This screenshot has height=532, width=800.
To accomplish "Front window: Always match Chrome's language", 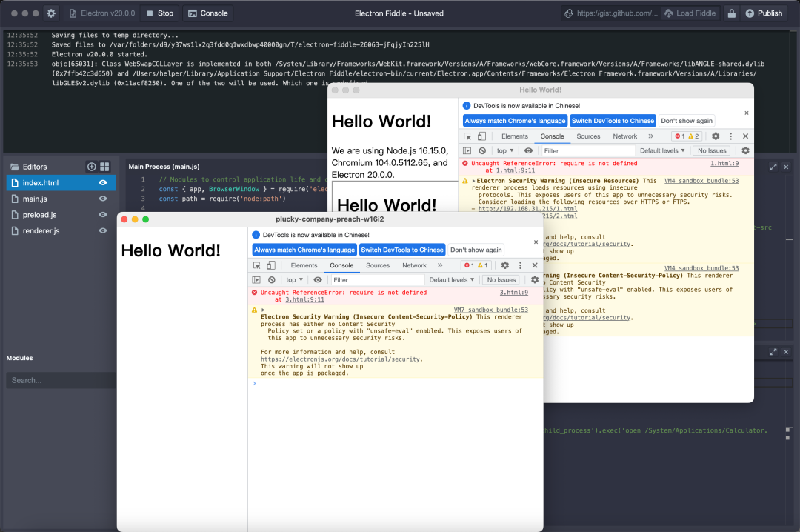I will 304,250.
